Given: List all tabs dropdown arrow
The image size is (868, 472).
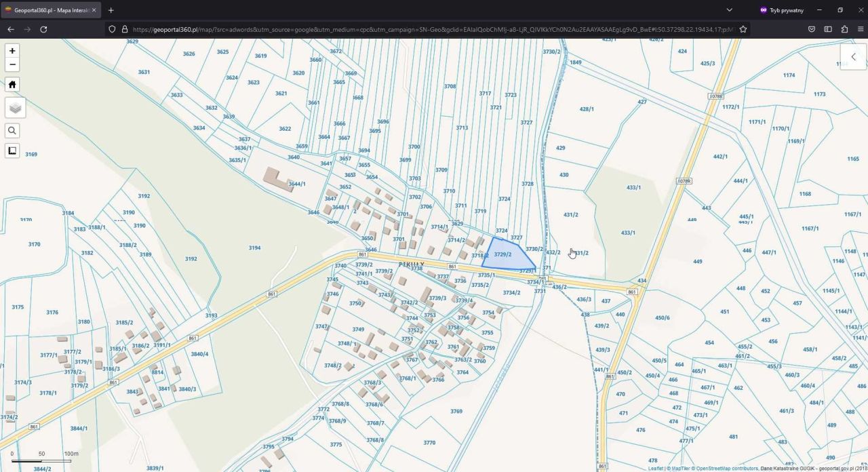Looking at the screenshot, I should tap(729, 10).
